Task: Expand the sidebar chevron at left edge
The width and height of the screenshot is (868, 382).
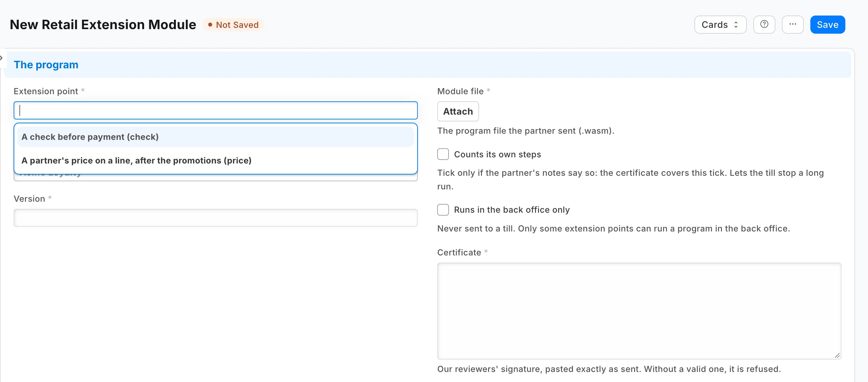Action: tap(2, 58)
